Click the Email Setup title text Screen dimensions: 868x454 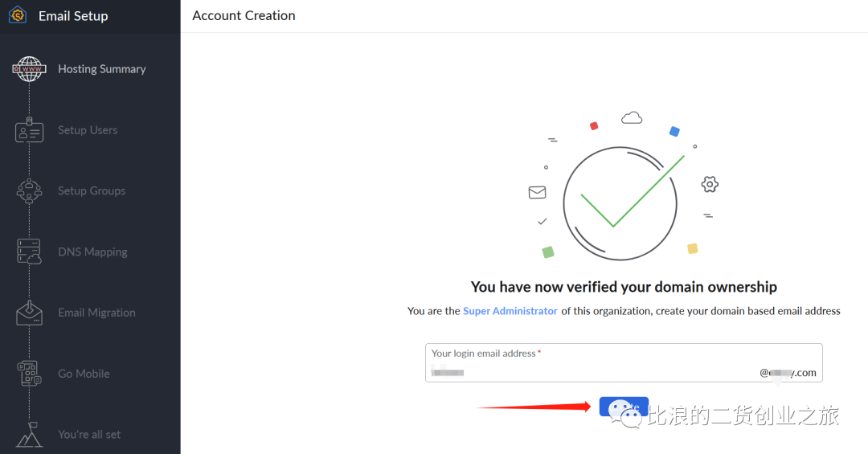coord(73,16)
